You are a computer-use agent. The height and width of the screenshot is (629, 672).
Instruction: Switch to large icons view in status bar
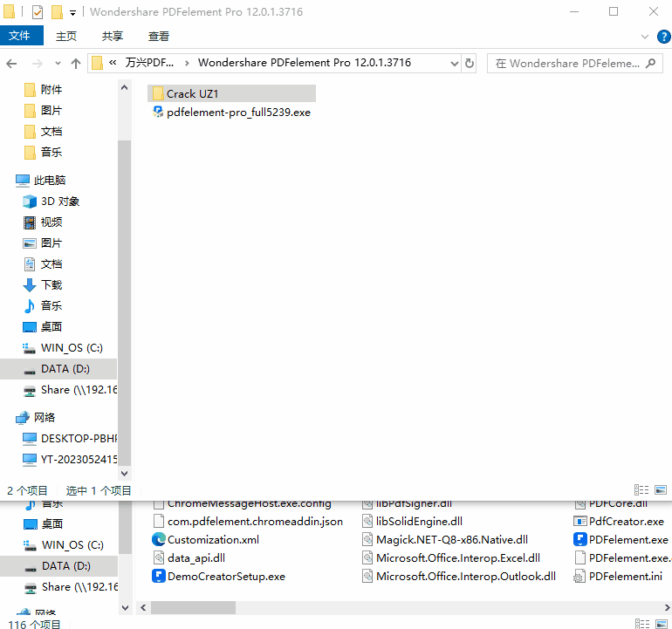(661, 490)
